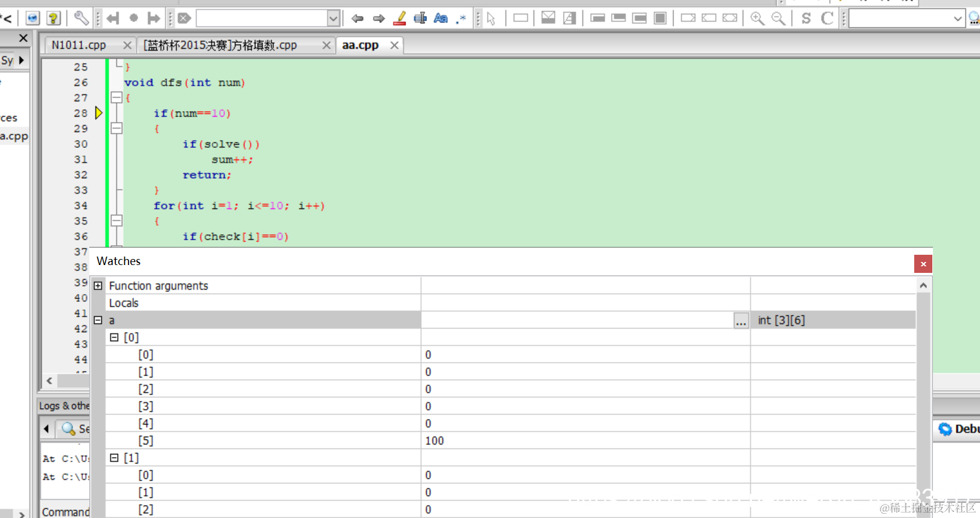This screenshot has height=518, width=980.
Task: Toggle the C comments display icon
Action: point(827,19)
